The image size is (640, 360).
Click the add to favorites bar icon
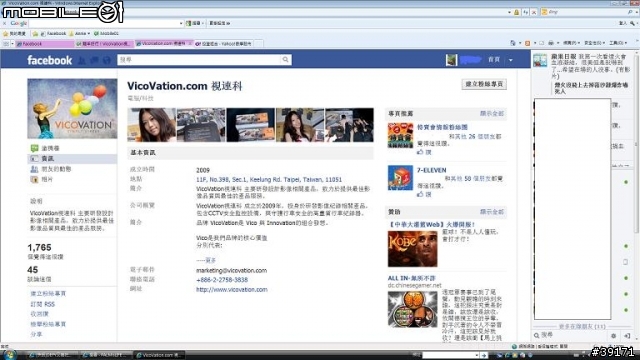pos(35,33)
